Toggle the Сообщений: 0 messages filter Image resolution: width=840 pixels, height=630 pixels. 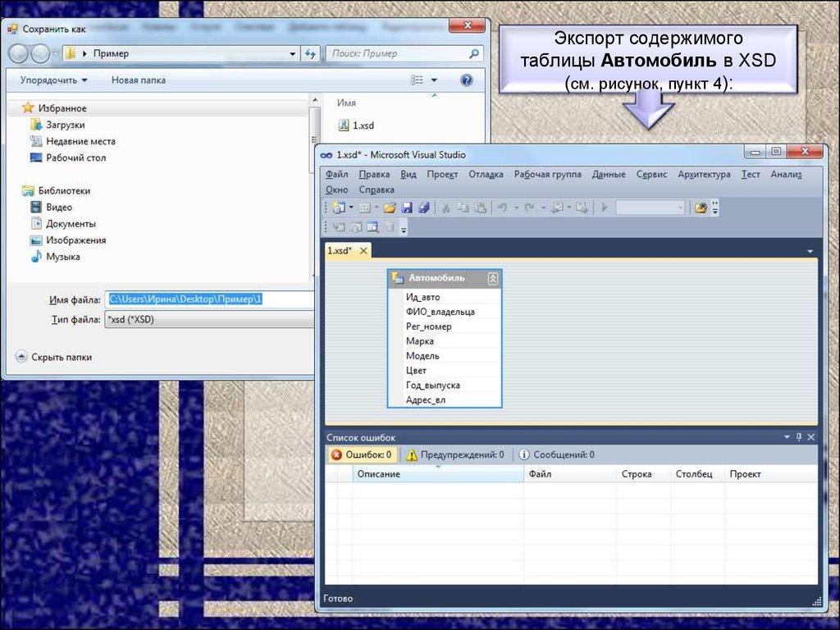click(x=556, y=454)
